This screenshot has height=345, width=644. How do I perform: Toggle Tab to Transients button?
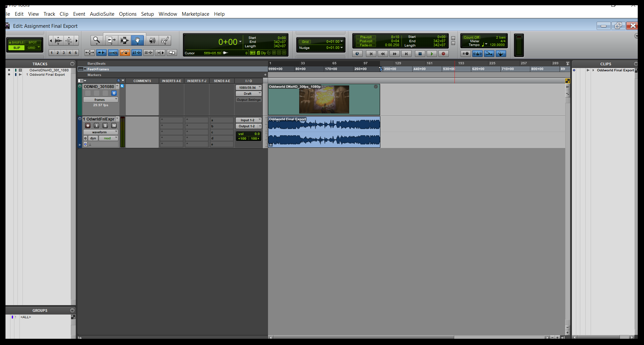[101, 53]
